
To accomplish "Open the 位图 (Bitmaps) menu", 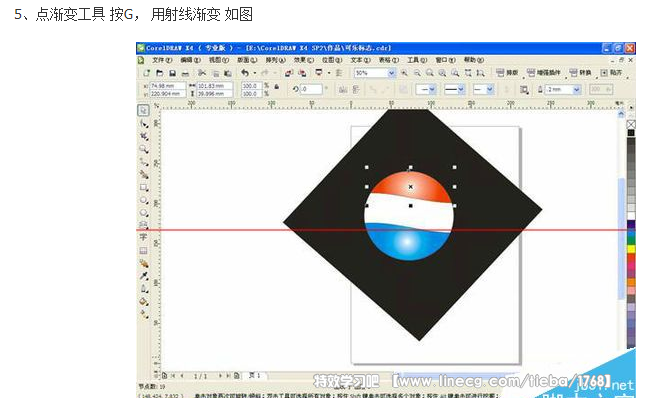I will point(332,60).
